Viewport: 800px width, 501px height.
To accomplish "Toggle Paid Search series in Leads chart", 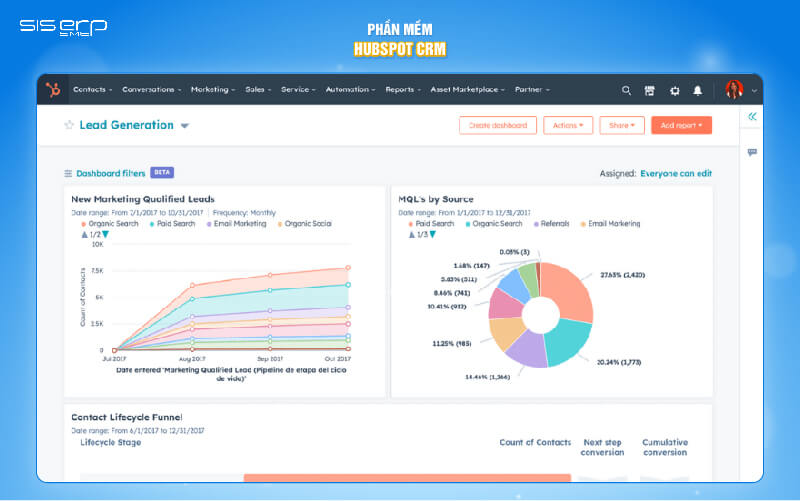I will tap(172, 223).
